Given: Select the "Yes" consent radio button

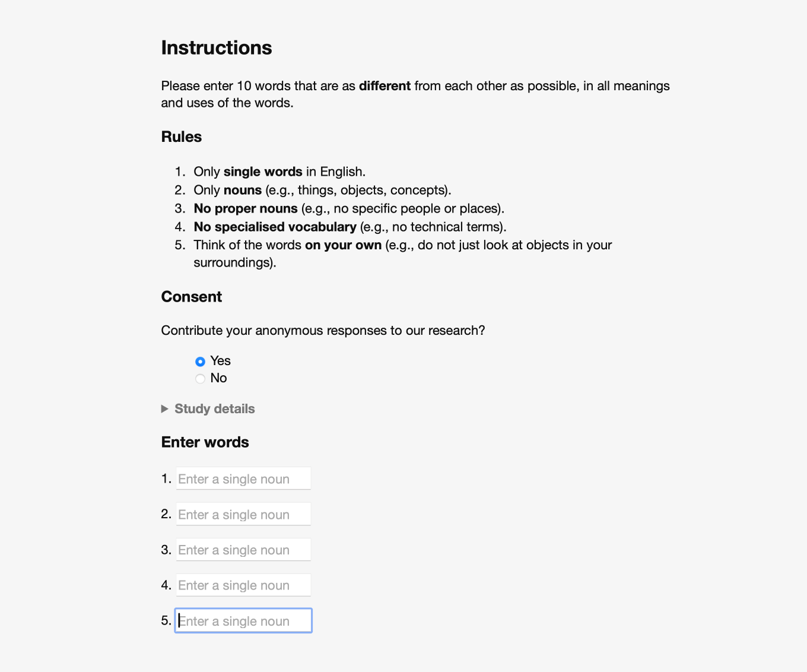Looking at the screenshot, I should tap(201, 362).
